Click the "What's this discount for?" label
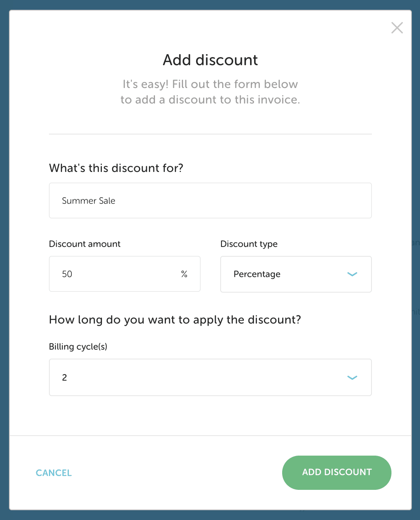 116,168
